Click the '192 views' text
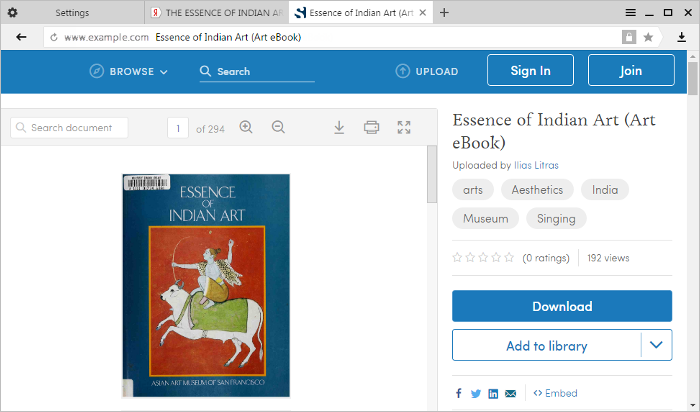Image resolution: width=700 pixels, height=412 pixels. coord(608,258)
